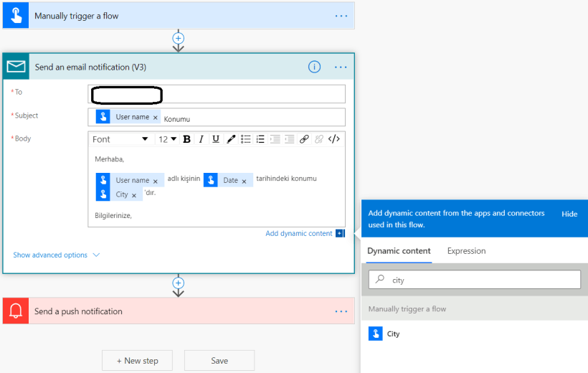Insert a hyperlink in the body
The width and height of the screenshot is (588, 373).
(x=304, y=139)
